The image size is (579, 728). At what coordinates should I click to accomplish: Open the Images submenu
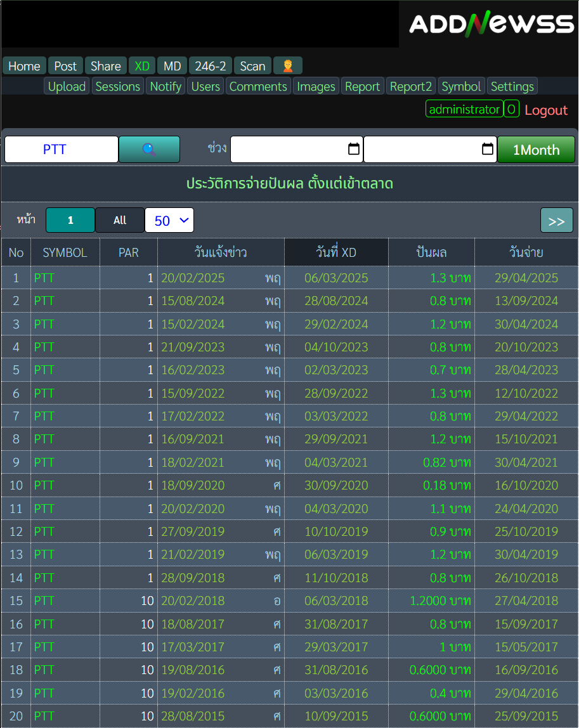(316, 86)
